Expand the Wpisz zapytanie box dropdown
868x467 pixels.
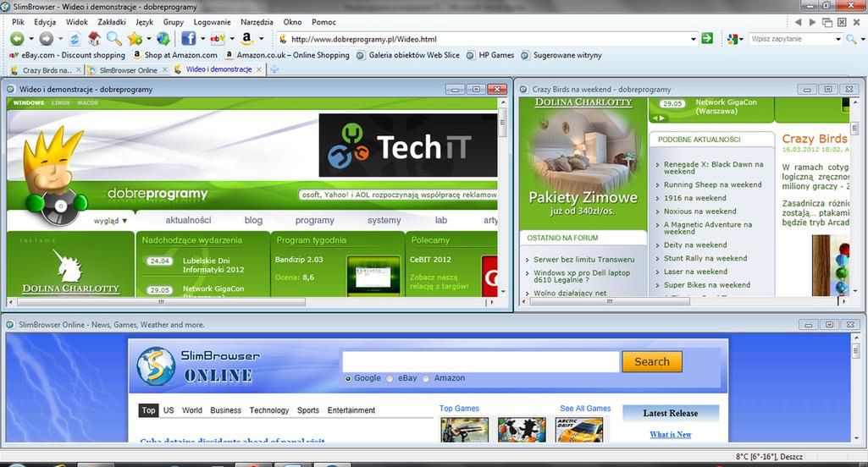coord(838,39)
